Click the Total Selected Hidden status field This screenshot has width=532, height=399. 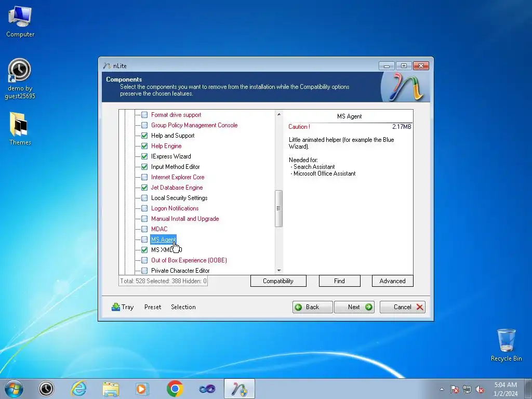point(163,281)
